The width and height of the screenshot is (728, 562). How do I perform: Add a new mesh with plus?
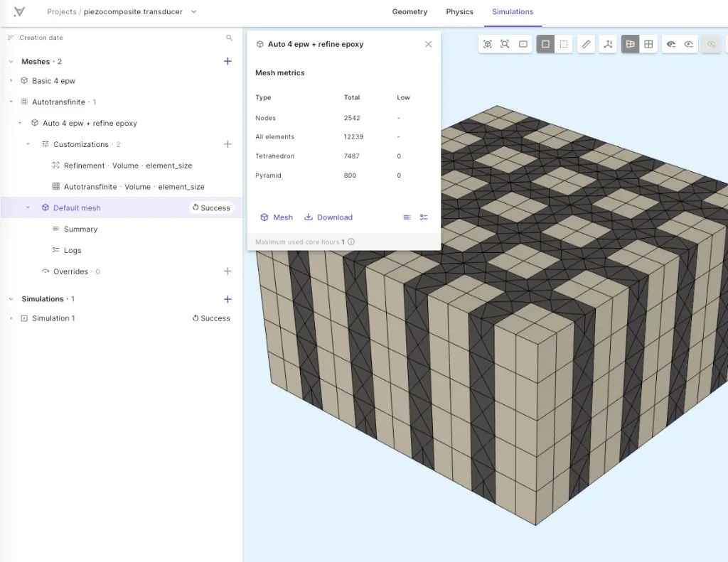pyautogui.click(x=227, y=61)
